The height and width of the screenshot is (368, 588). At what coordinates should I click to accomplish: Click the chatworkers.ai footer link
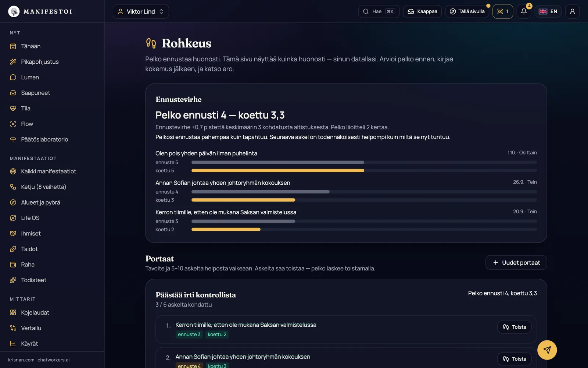click(x=54, y=360)
